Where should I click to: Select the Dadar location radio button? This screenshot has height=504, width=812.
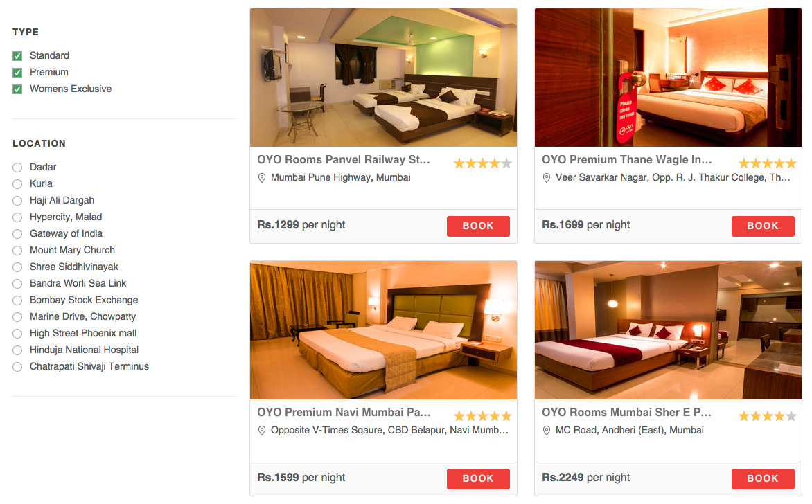[x=17, y=168]
